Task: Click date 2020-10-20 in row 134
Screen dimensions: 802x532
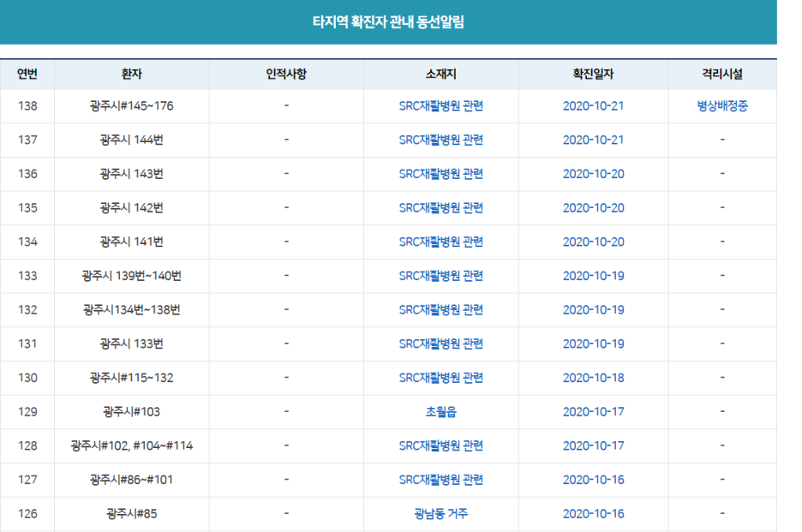Action: [593, 242]
